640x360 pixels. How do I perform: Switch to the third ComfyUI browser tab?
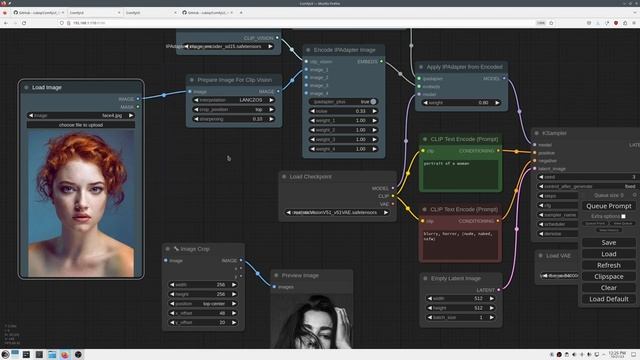click(151, 13)
